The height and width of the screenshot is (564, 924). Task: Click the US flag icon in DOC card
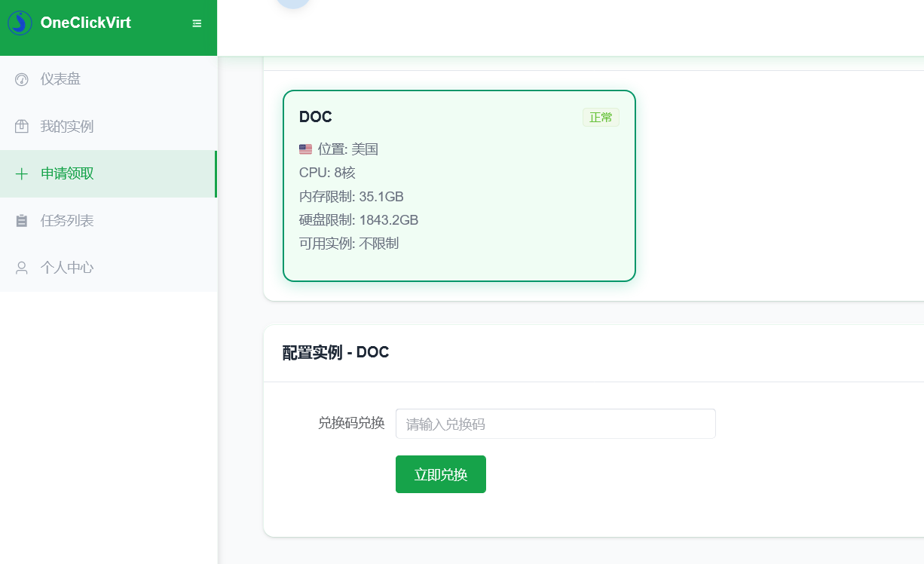click(x=305, y=149)
